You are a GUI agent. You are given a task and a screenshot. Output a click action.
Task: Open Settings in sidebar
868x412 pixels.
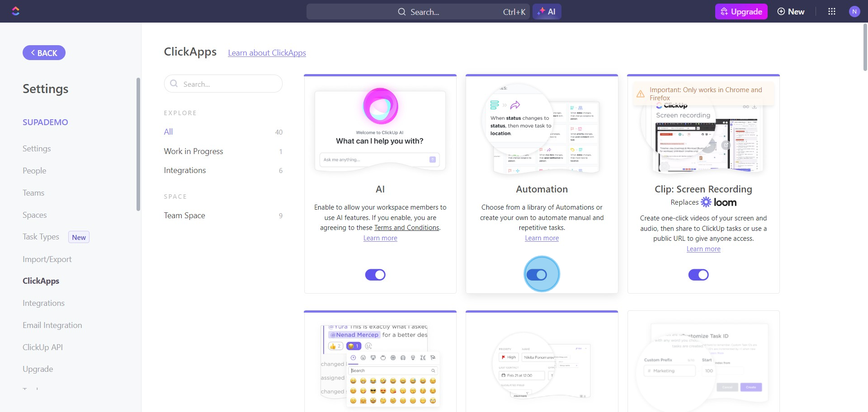click(37, 149)
